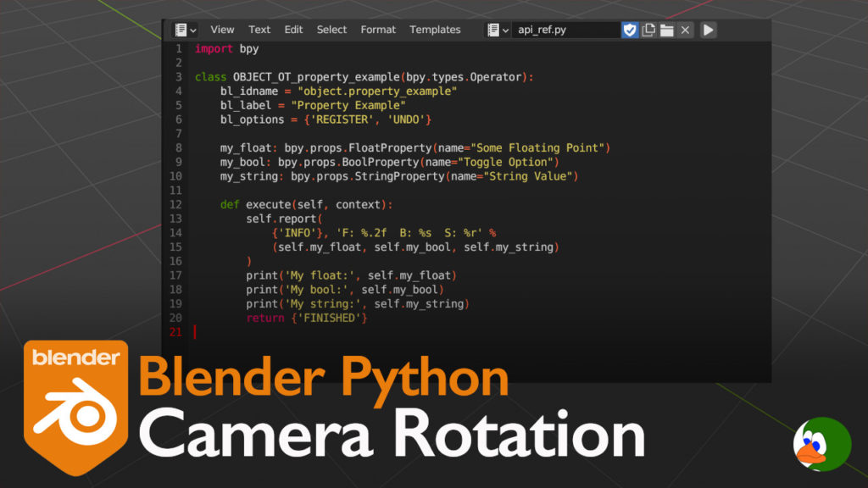This screenshot has height=488, width=868.
Task: Click the Camera Rotation title text
Action: click(392, 436)
